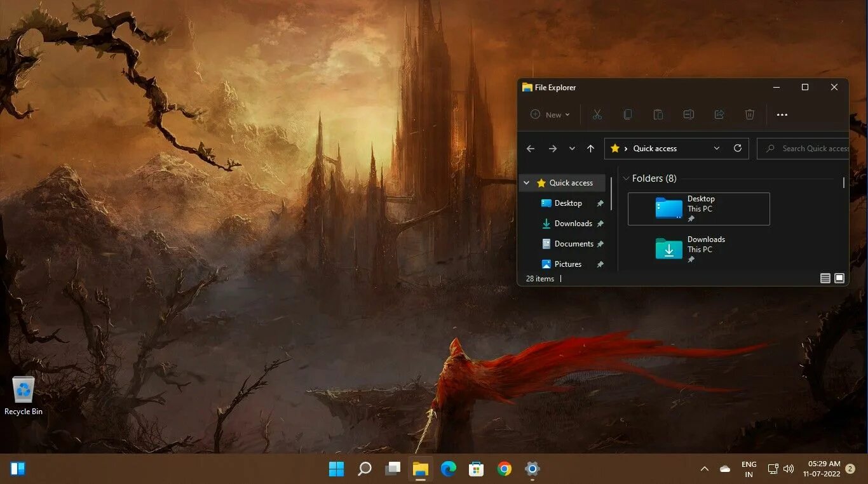Click the Paste clipboard icon in toolbar
868x484 pixels.
pyautogui.click(x=658, y=114)
